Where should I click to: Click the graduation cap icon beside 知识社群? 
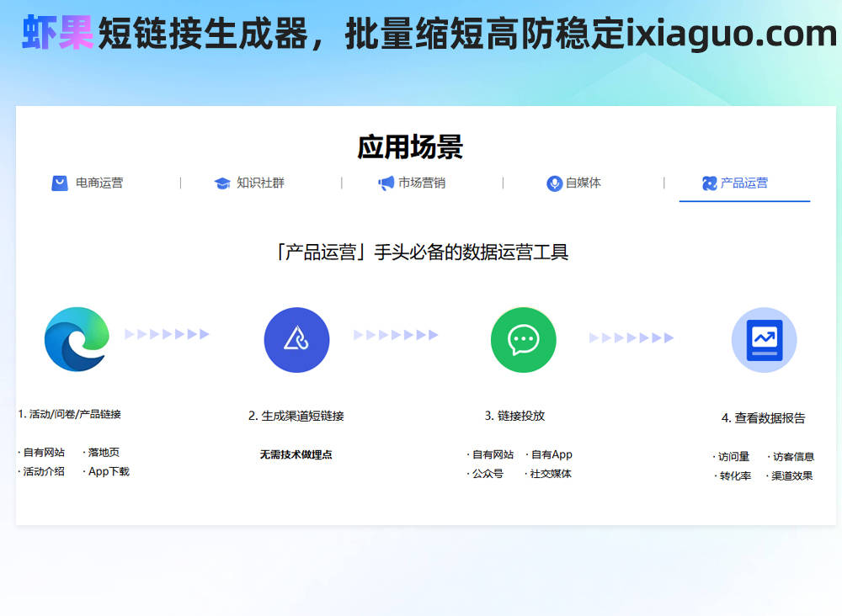pyautogui.click(x=221, y=183)
